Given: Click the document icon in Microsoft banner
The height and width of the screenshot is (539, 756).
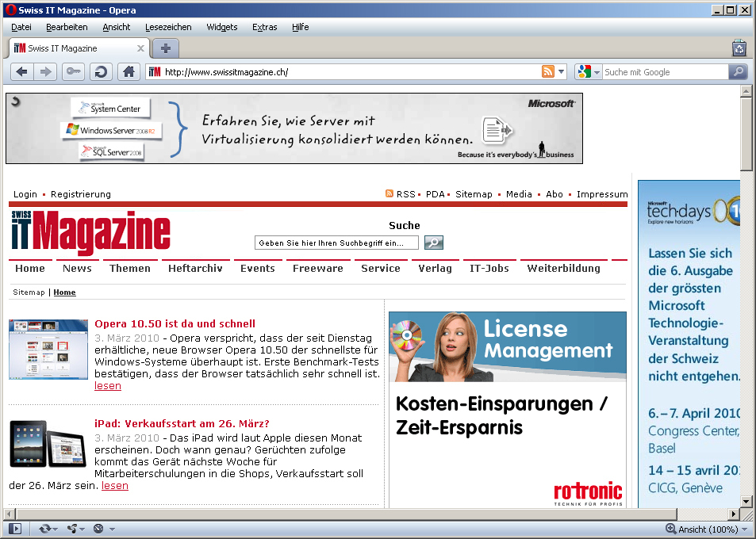Looking at the screenshot, I should coord(497,130).
